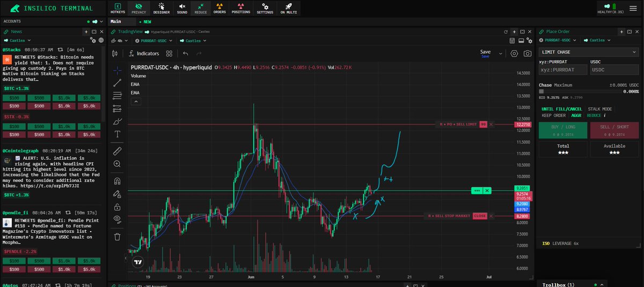Open the 4h timeframe dropdown
The width and height of the screenshot is (644, 287).
pyautogui.click(x=120, y=40)
